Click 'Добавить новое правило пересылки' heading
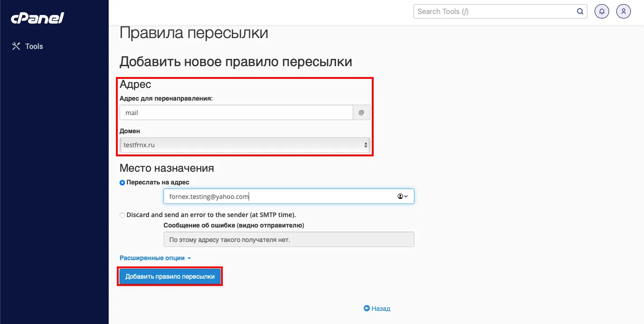Viewport: 644px width, 324px height. coord(236,62)
